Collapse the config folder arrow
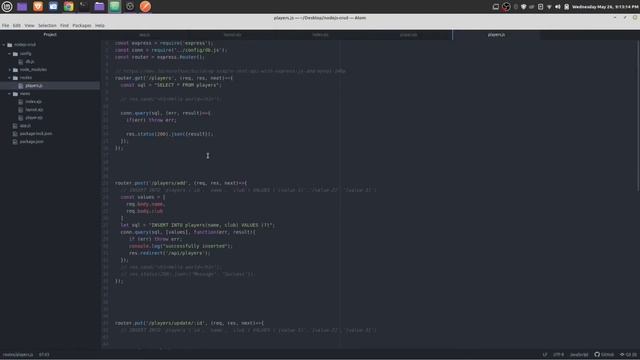Screen dimensions: 640x360 pos(10,54)
